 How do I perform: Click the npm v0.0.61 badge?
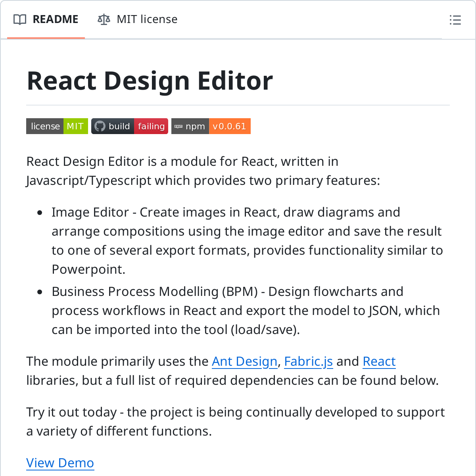[211, 126]
